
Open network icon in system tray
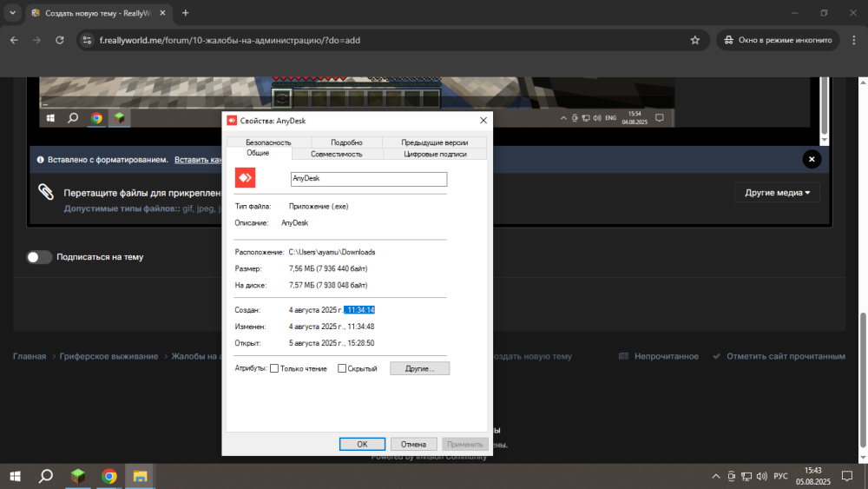tap(746, 476)
